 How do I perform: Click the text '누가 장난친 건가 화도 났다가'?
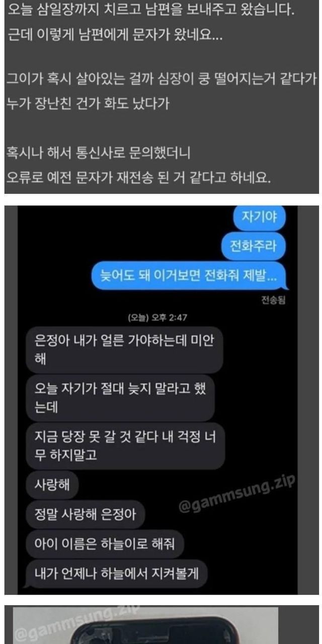point(89,104)
